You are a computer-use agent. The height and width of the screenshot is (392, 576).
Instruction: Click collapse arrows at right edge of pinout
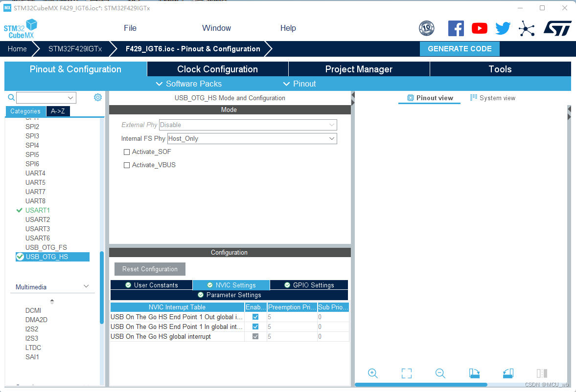click(569, 113)
